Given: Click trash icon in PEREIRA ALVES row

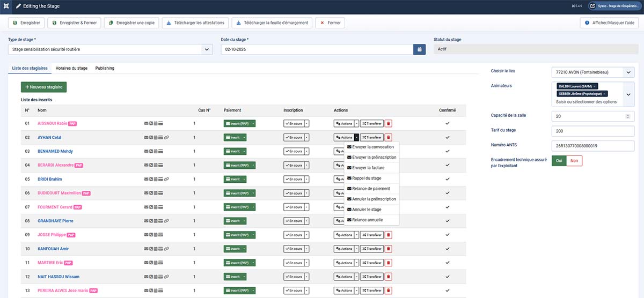Looking at the screenshot, I should tap(389, 290).
